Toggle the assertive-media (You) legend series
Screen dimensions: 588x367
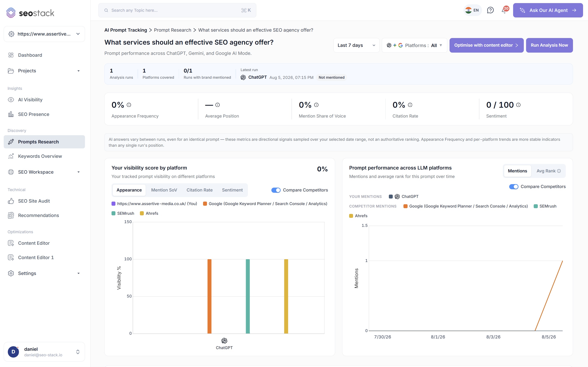[154, 204]
